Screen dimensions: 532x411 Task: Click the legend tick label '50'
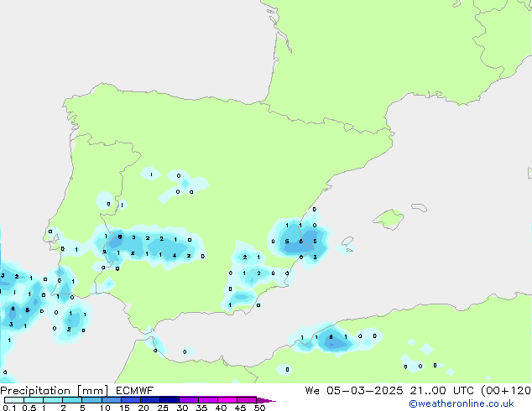[x=260, y=408]
